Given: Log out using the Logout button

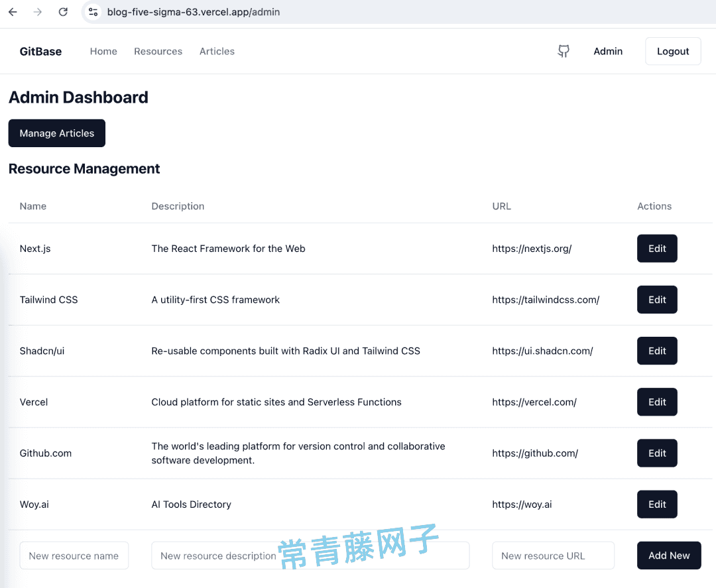Looking at the screenshot, I should pos(673,51).
